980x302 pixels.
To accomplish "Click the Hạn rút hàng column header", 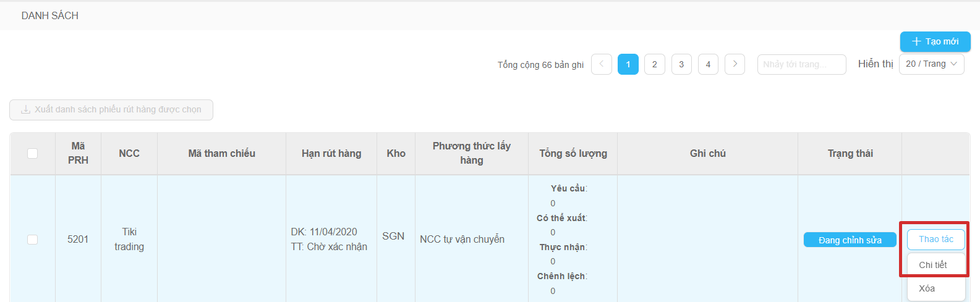I will tap(331, 153).
